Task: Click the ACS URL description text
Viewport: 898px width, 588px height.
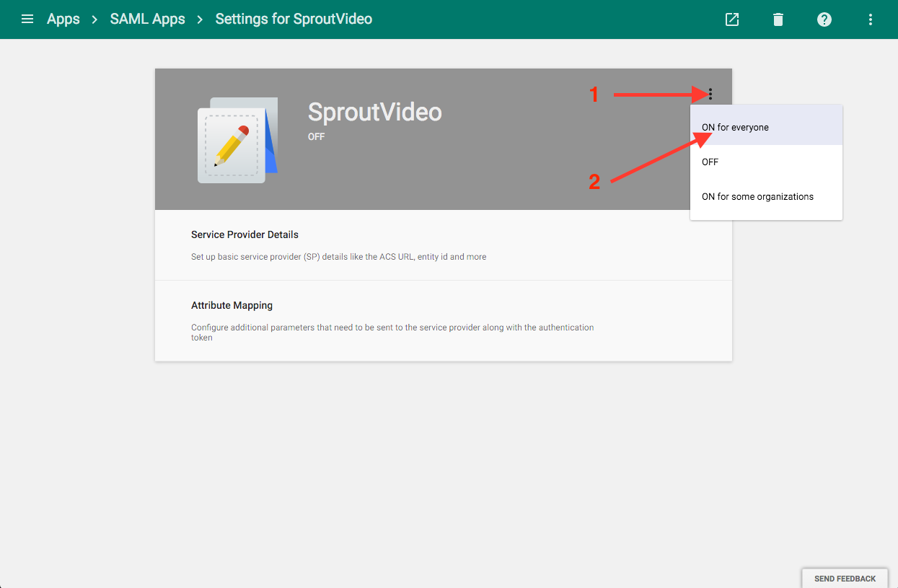Action: coord(338,257)
